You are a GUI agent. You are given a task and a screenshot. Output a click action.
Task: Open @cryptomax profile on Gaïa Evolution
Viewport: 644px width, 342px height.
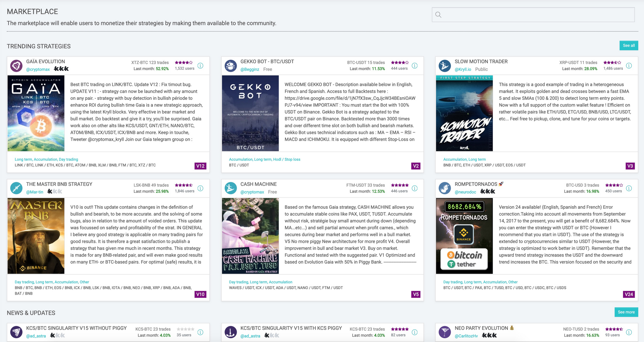click(x=38, y=69)
